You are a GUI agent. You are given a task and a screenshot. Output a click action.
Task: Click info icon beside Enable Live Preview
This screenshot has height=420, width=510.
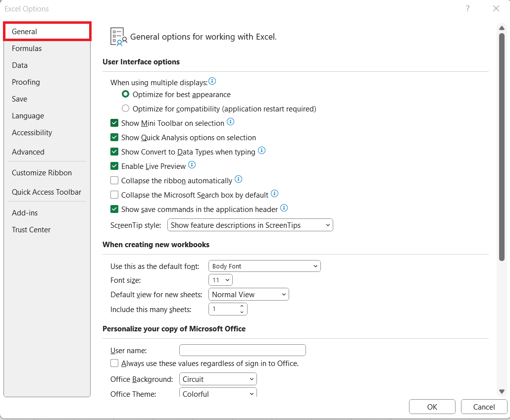pos(192,164)
